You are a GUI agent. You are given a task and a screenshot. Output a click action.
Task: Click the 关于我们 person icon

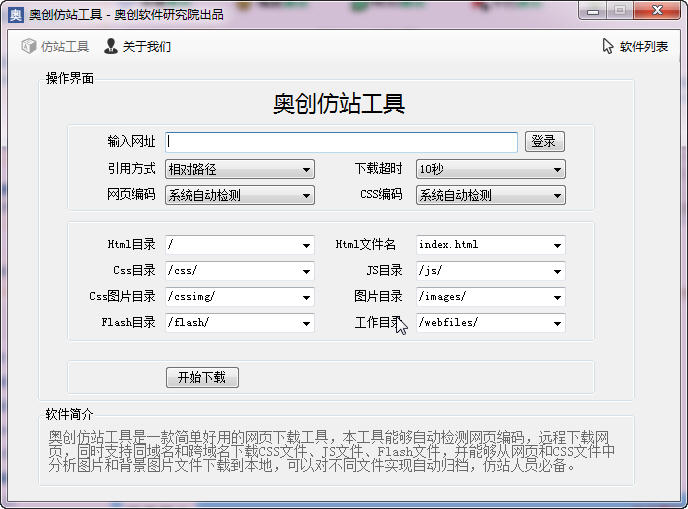(x=111, y=46)
